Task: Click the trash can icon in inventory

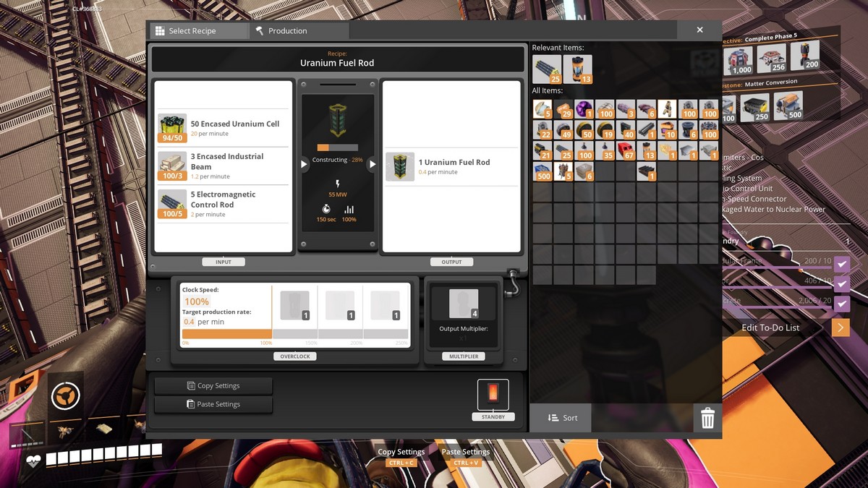Action: 707,418
